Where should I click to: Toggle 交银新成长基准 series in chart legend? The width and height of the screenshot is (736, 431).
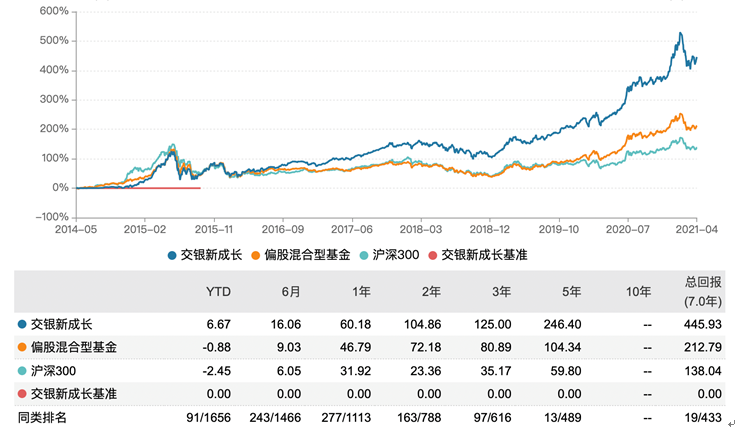tap(478, 255)
